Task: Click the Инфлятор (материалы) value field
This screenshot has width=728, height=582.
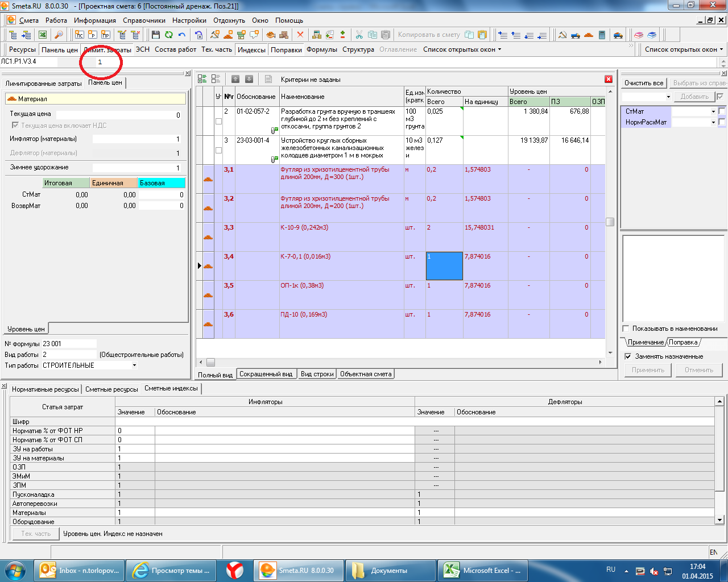Action: (x=137, y=139)
